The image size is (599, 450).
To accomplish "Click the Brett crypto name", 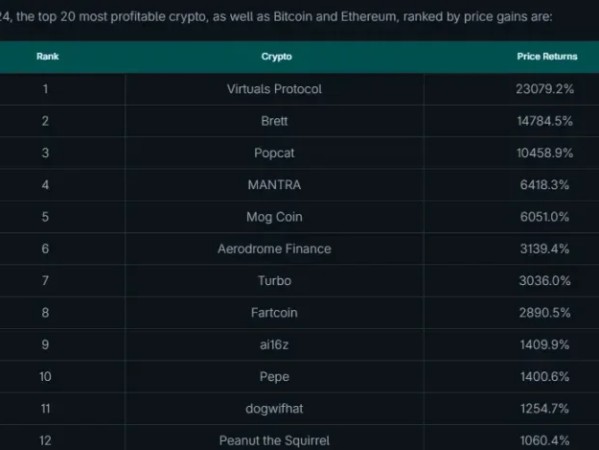I will click(274, 121).
